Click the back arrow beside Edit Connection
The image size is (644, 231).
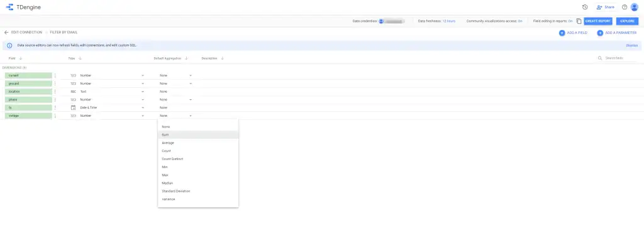pyautogui.click(x=6, y=33)
